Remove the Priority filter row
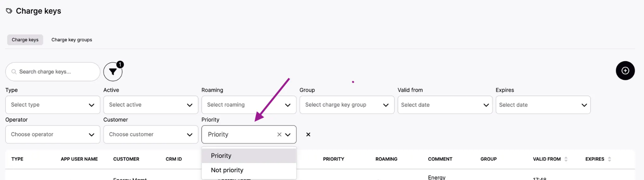This screenshot has height=180, width=644. [x=308, y=134]
